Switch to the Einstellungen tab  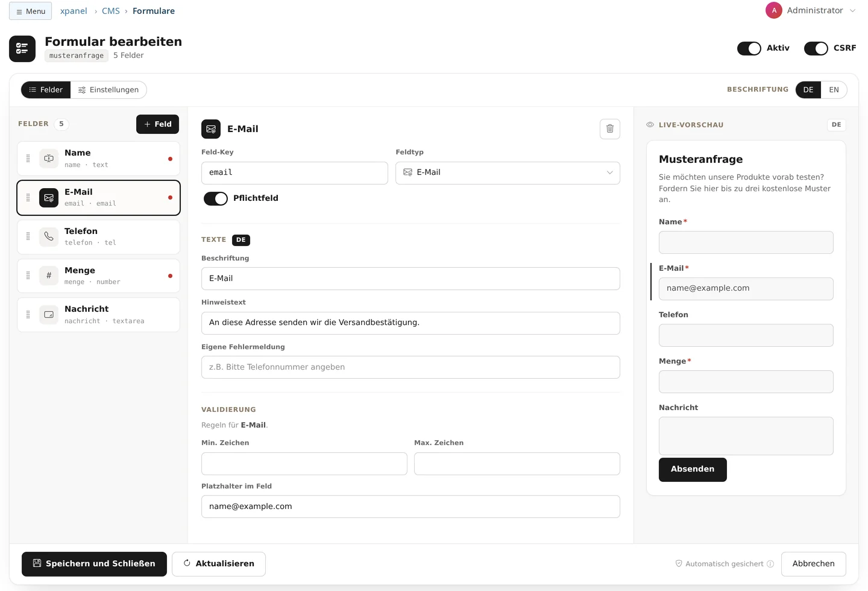point(108,90)
